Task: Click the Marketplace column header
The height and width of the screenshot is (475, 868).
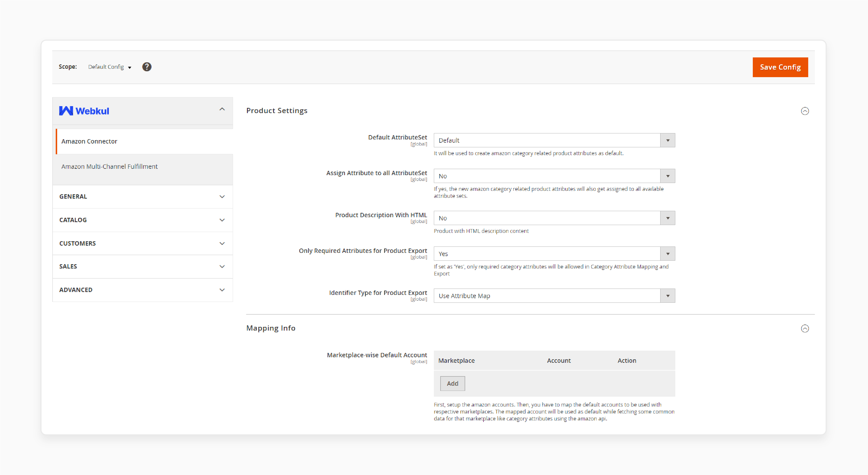Action: (x=456, y=360)
